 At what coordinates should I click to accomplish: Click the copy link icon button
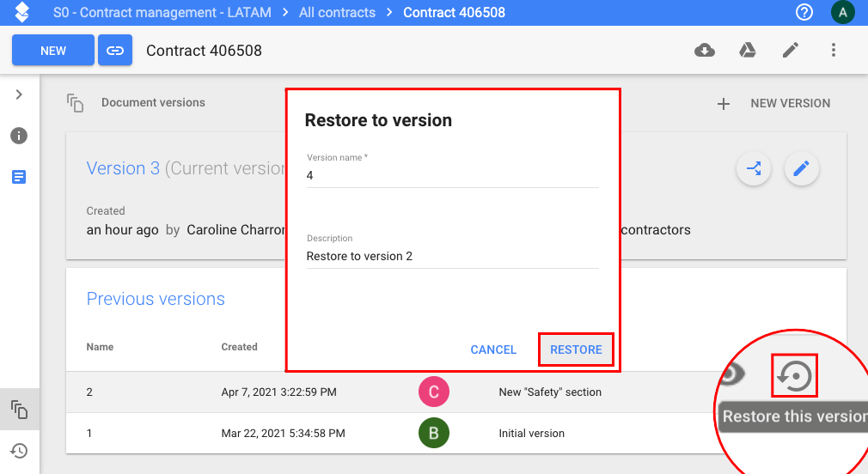click(115, 51)
